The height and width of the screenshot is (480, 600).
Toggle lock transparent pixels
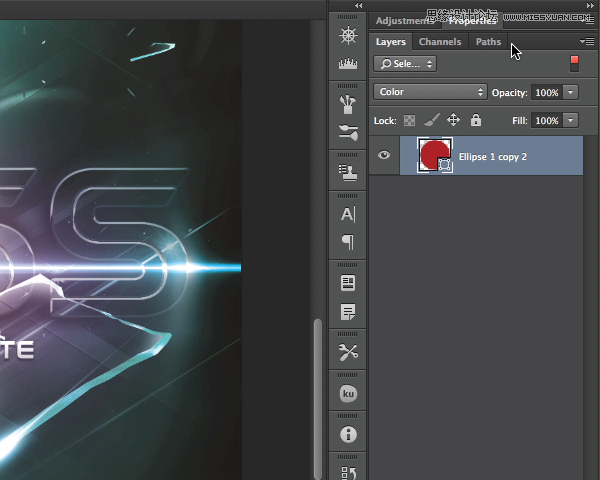coord(409,120)
